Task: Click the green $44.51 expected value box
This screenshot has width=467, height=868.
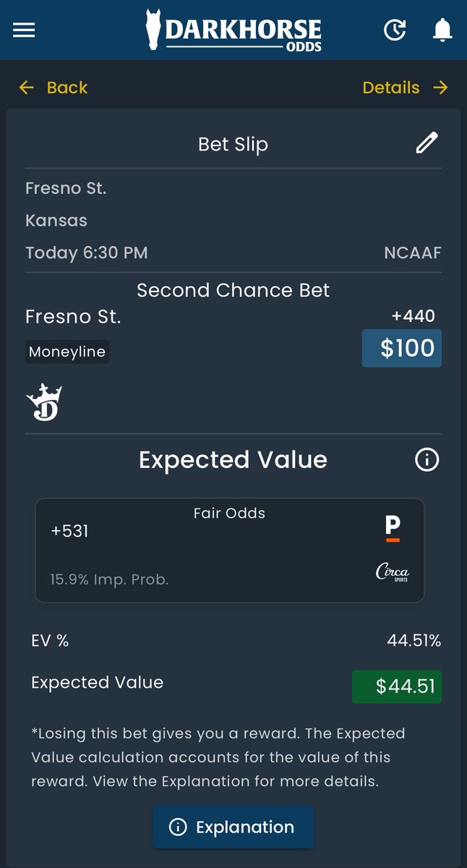Action: [x=396, y=686]
